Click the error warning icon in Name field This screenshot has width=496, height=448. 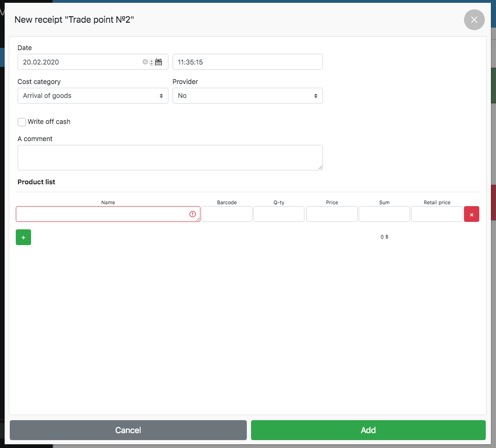(193, 214)
